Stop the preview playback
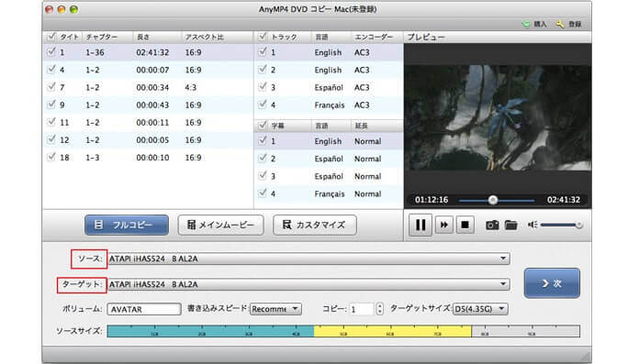Viewport: 639px width, 364px height. [x=465, y=225]
